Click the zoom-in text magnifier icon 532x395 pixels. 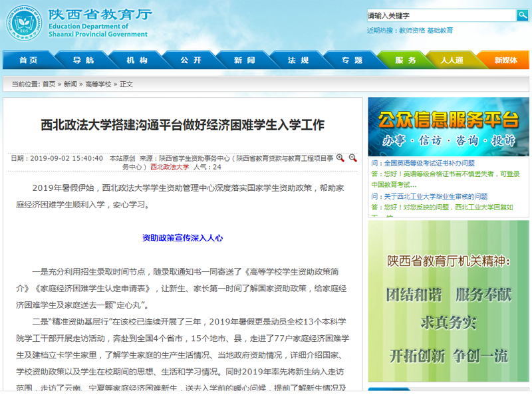340,158
